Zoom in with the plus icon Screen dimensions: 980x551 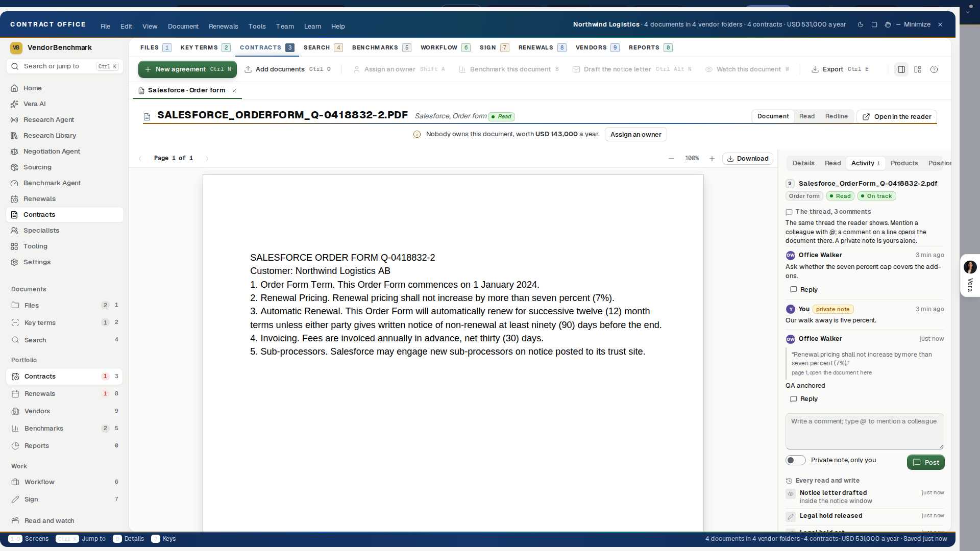click(x=712, y=159)
